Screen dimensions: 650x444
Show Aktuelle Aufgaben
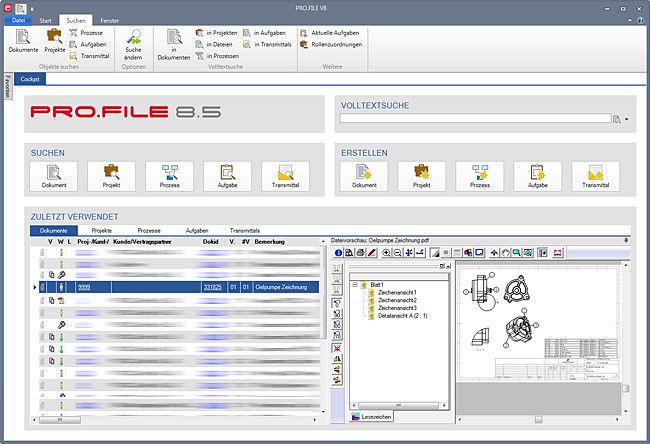(x=330, y=33)
